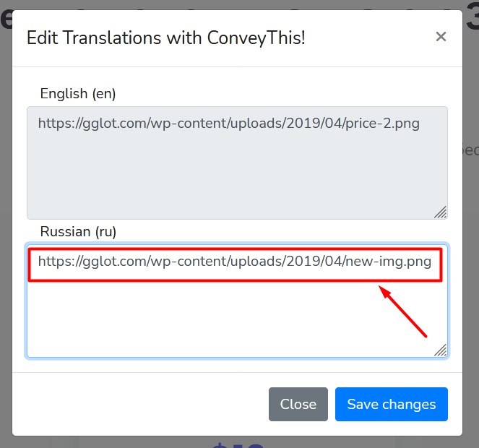The height and width of the screenshot is (448, 479).
Task: Click the price-2.png URL text
Action: tap(228, 124)
